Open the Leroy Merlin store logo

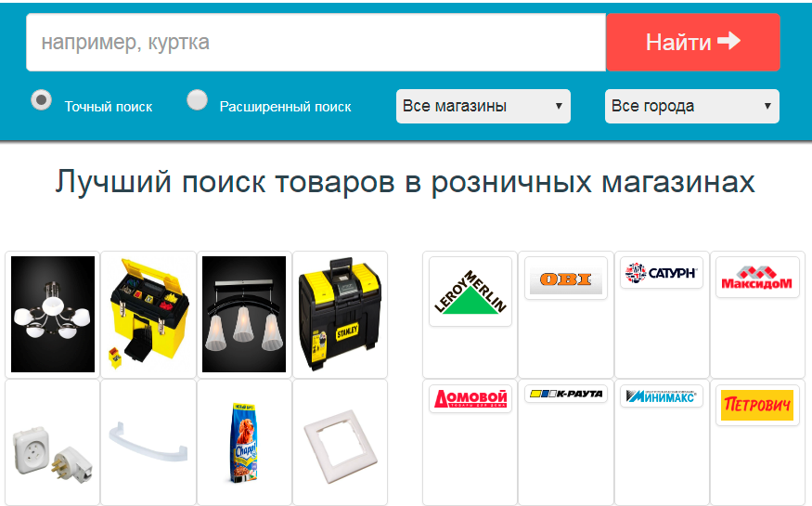point(470,292)
